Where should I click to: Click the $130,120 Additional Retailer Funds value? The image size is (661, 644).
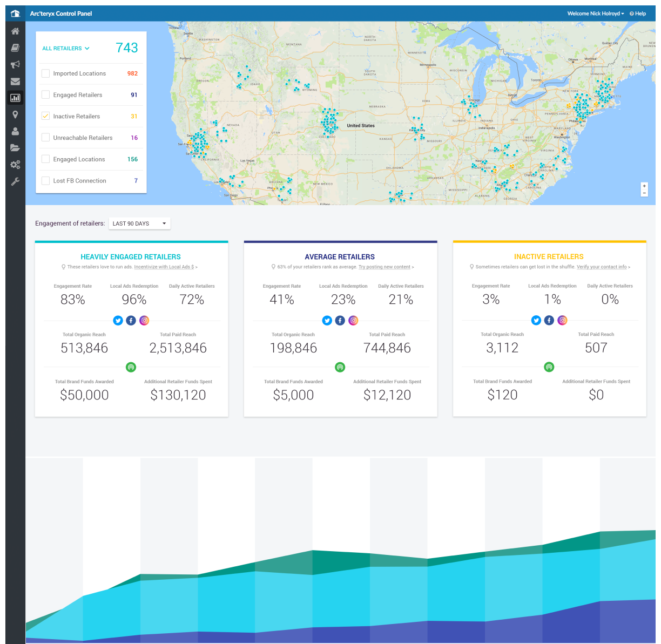pos(178,395)
